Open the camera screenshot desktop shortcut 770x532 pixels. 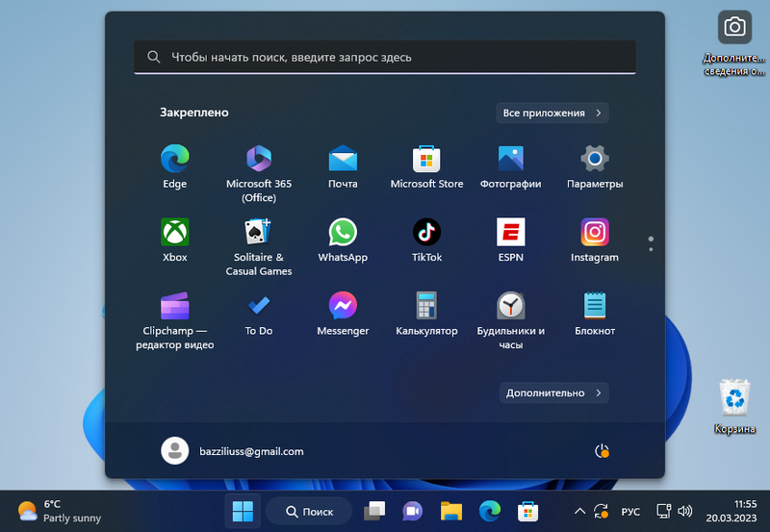734,43
